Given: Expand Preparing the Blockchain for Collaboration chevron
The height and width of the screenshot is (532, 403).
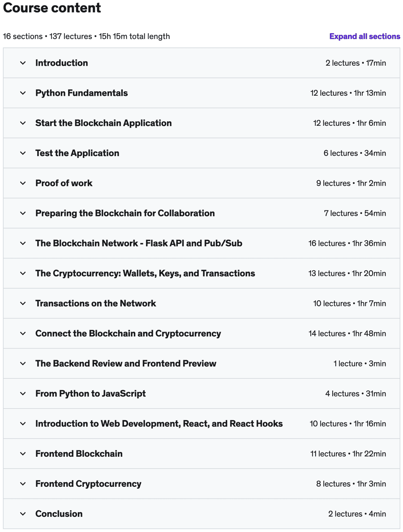Looking at the screenshot, I should pos(23,213).
